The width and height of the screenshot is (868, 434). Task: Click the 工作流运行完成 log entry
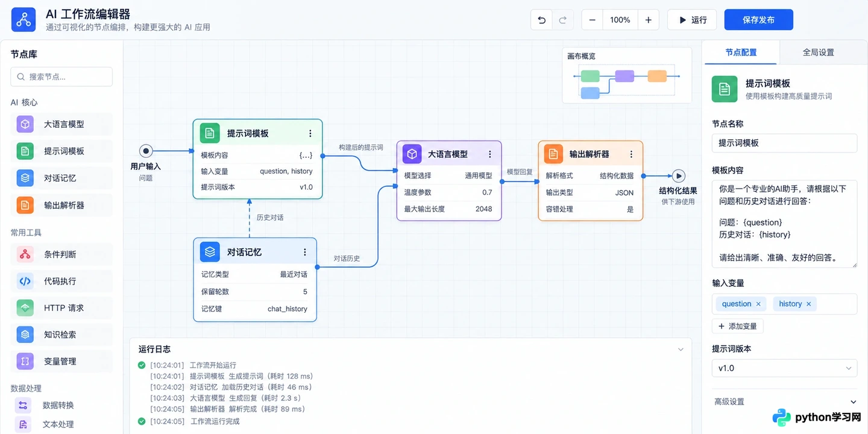215,421
